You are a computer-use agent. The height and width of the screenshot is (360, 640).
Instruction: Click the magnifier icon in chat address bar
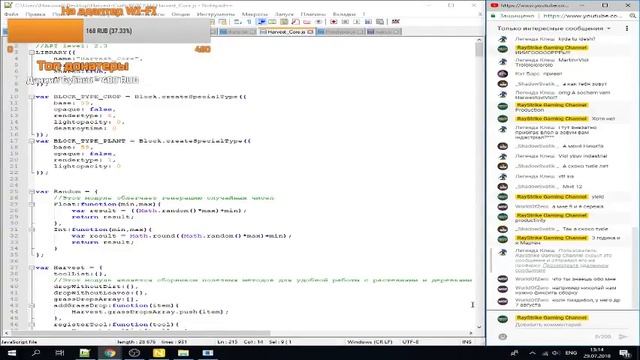click(632, 16)
